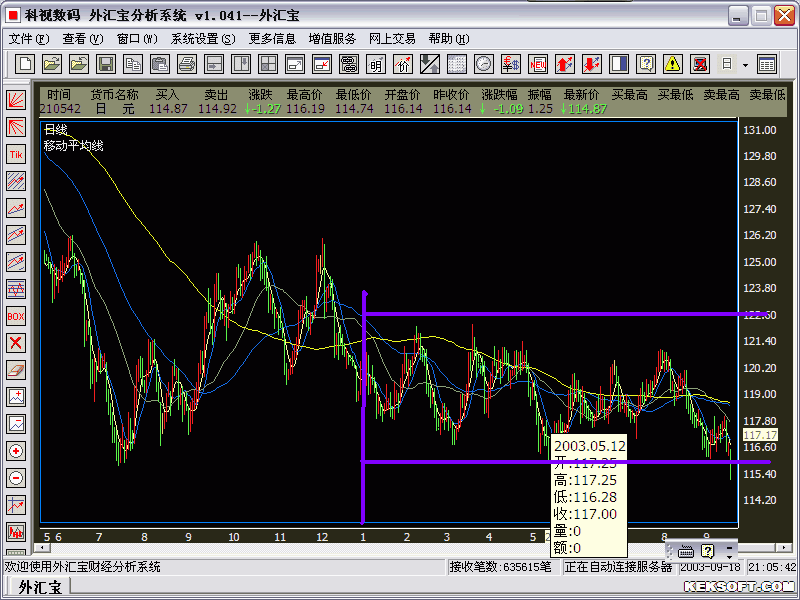Open the 网上交易 menu
Viewport: 800px width, 600px height.
coord(392,39)
